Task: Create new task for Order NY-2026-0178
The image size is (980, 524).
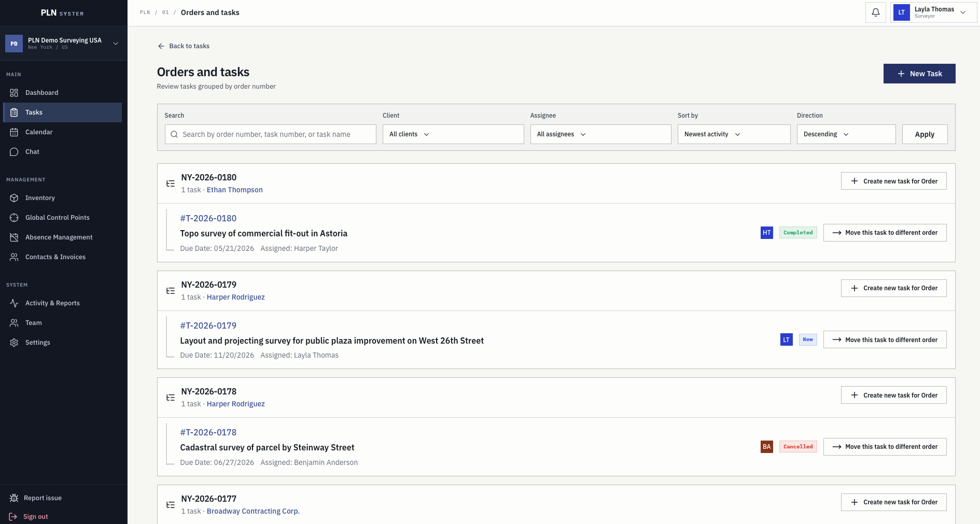Action: click(893, 395)
